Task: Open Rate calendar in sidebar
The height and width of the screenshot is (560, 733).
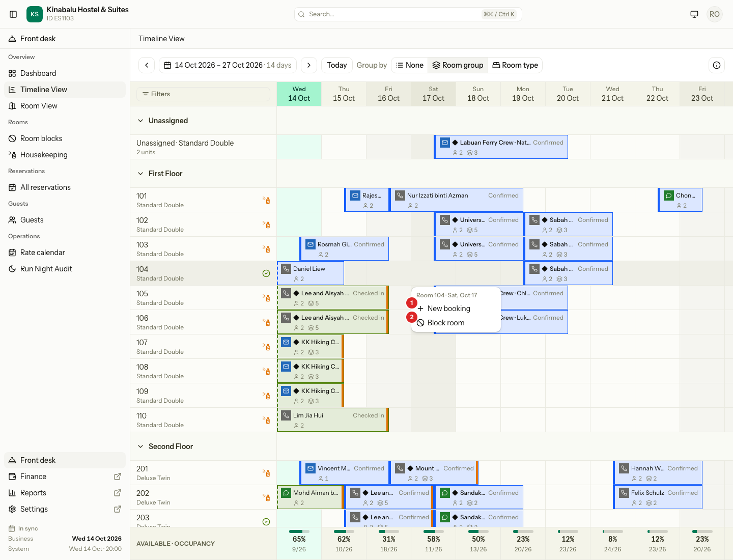Action: pos(65,253)
